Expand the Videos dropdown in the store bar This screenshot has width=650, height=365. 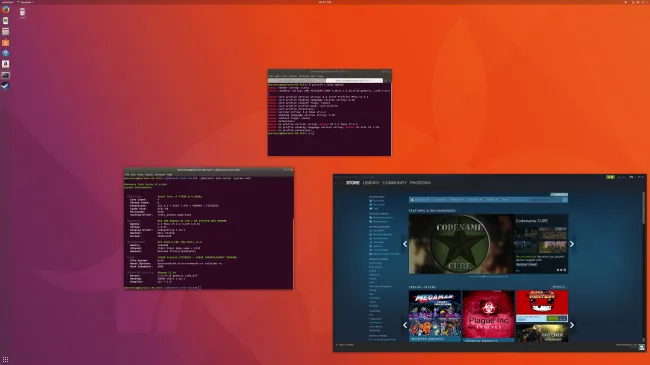(492, 200)
